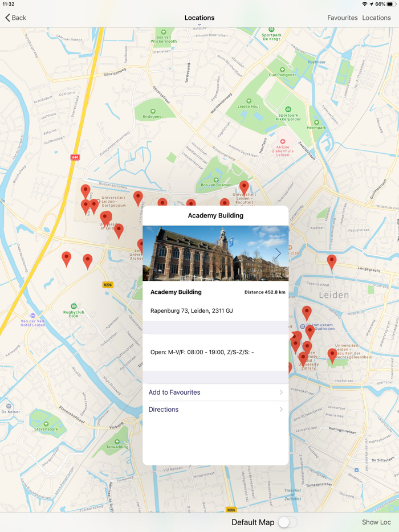Tap the opening hours text
Image resolution: width=399 pixels, height=532 pixels.
(202, 352)
